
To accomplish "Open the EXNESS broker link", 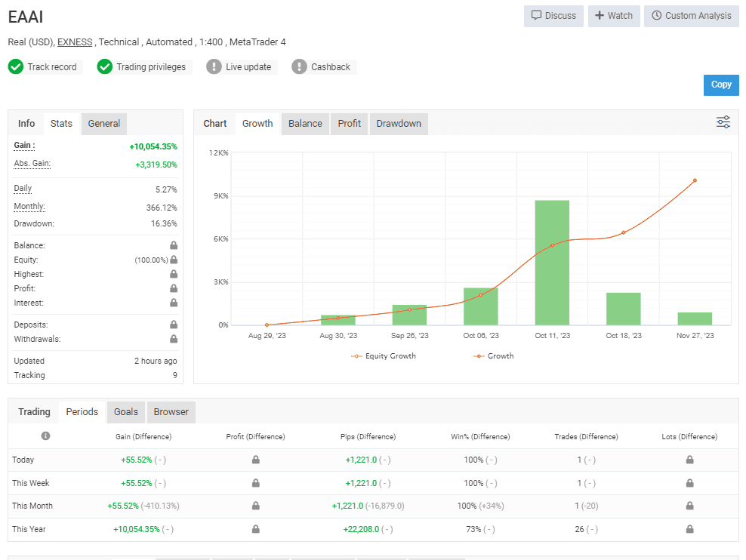I will click(x=75, y=42).
